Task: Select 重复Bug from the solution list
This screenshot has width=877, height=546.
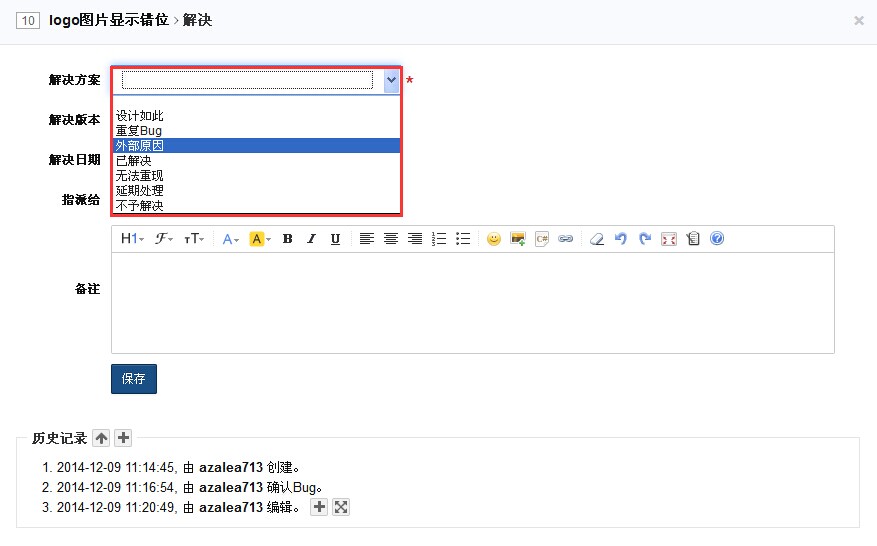Action: (257, 130)
